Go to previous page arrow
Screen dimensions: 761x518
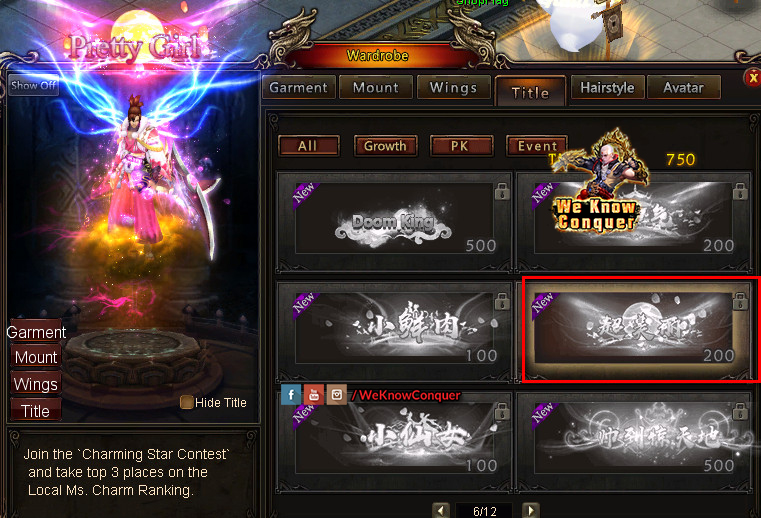[x=441, y=510]
